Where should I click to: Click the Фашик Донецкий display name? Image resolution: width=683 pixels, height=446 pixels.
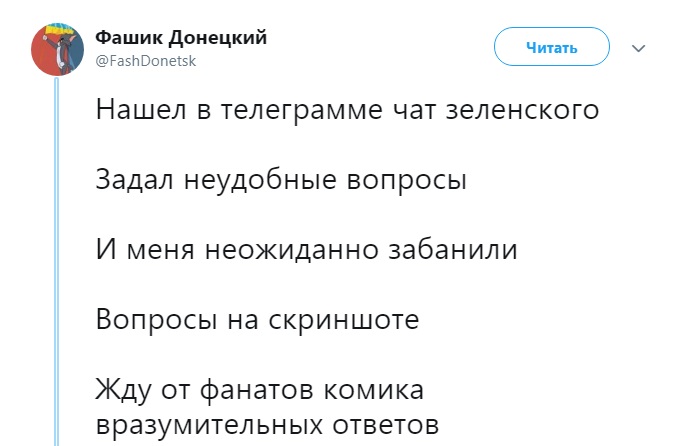(181, 38)
